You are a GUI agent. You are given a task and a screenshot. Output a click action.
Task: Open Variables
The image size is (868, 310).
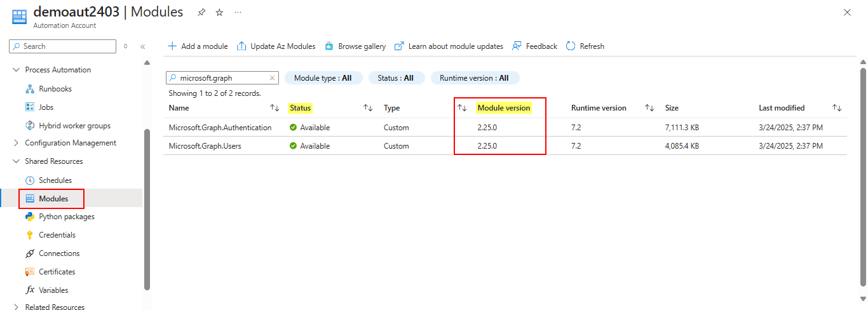pyautogui.click(x=53, y=290)
